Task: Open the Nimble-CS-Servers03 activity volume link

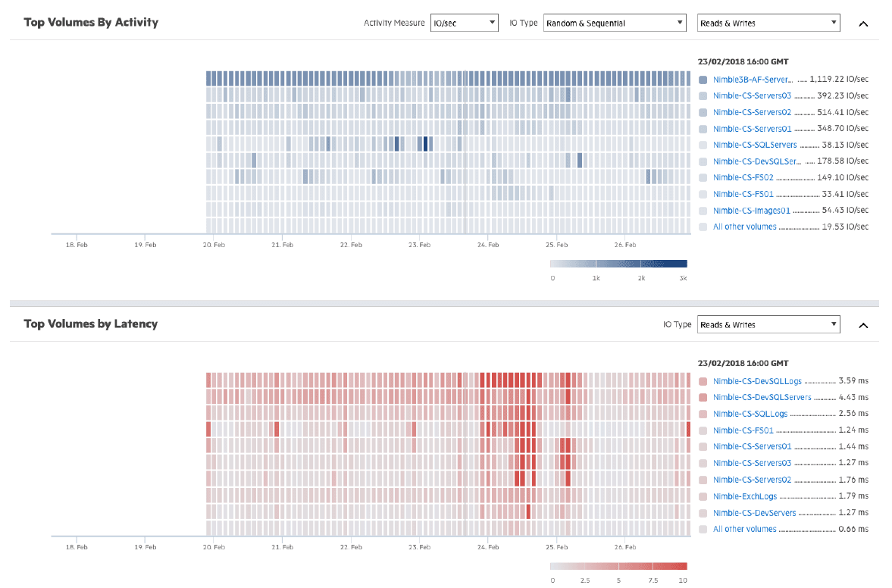Action: point(752,95)
